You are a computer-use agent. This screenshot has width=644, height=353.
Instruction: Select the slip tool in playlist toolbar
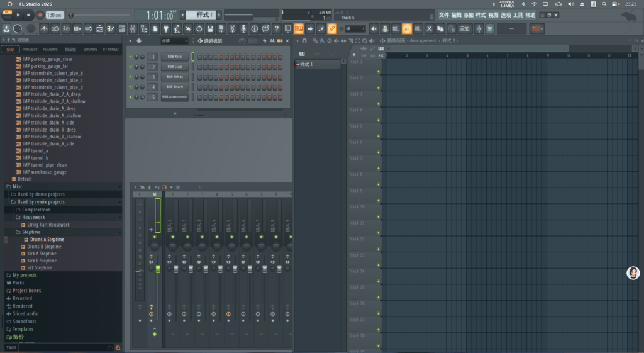(343, 41)
